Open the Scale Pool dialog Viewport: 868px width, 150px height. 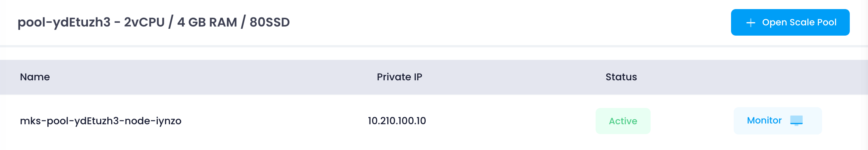790,22
